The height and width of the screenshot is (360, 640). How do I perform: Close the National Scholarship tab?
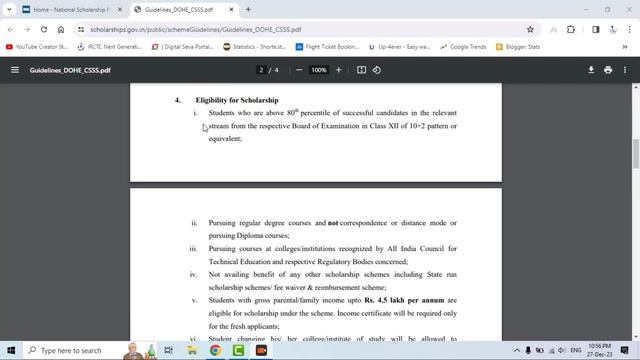120,9
